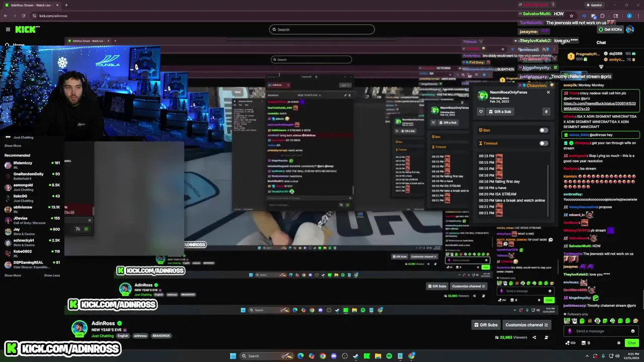This screenshot has height=362, width=644.
Task: Click doji369 on the chat leaderboard
Action: [616, 53]
